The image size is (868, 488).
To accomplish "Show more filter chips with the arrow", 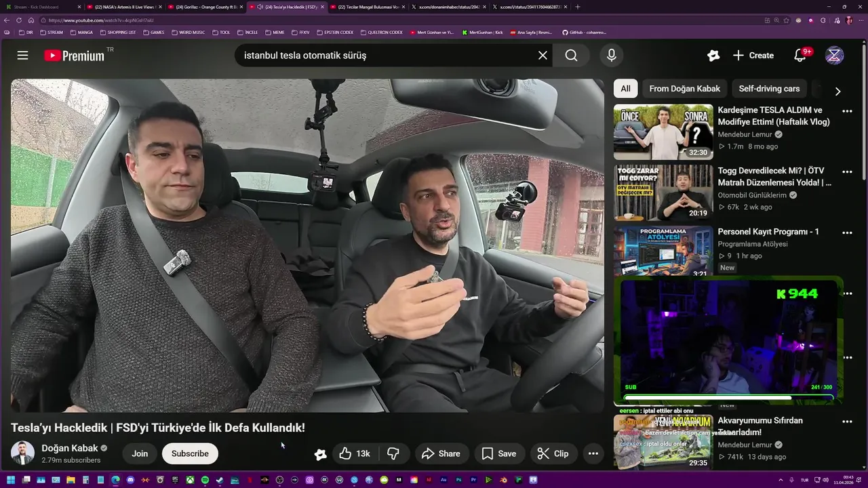I will [837, 91].
